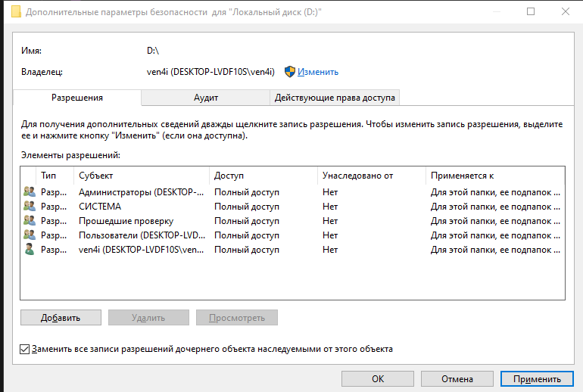Click the Добавить button

tap(61, 318)
